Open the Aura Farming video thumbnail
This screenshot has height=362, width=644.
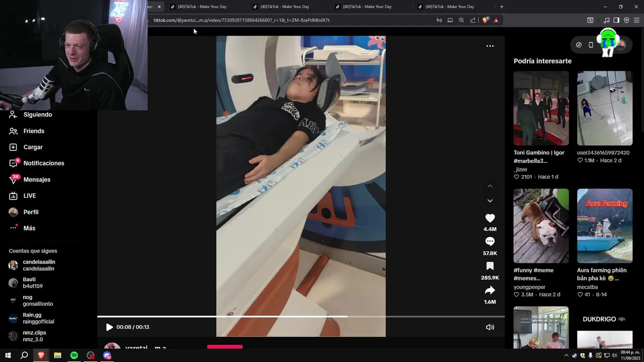tap(605, 226)
